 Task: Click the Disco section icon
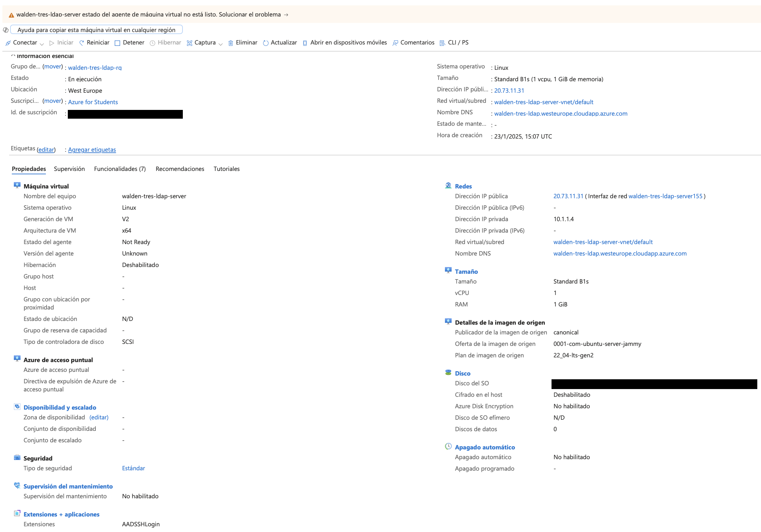tap(448, 372)
